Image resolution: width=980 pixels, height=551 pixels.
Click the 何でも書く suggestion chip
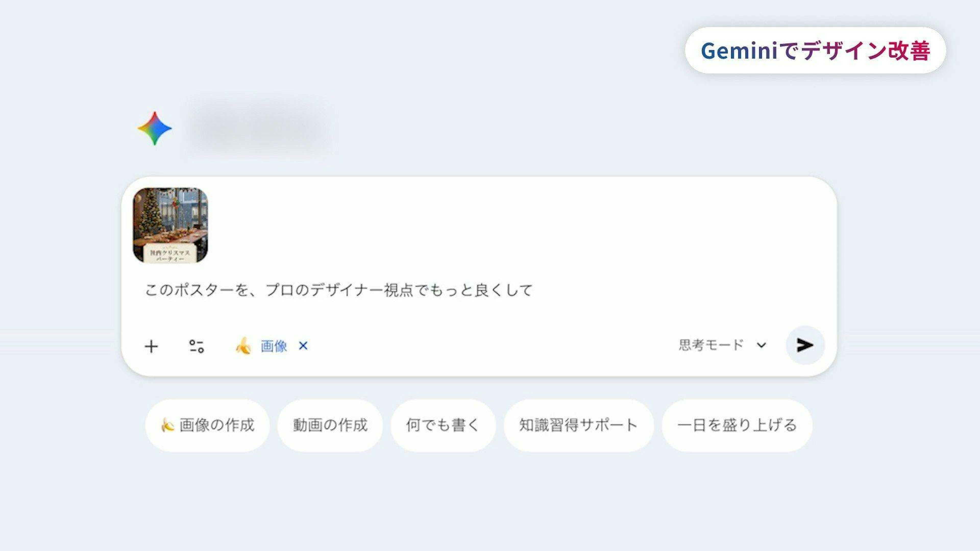click(x=443, y=425)
